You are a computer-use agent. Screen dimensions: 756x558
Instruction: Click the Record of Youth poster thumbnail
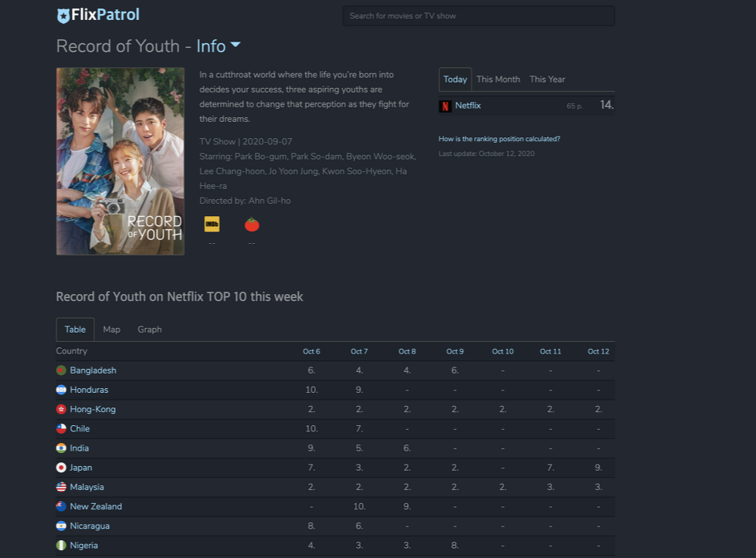120,161
